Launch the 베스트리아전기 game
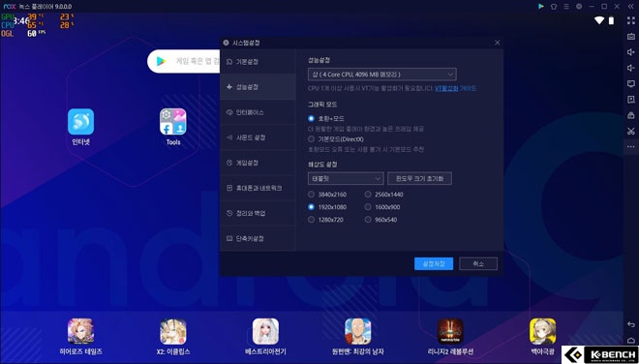 click(265, 331)
